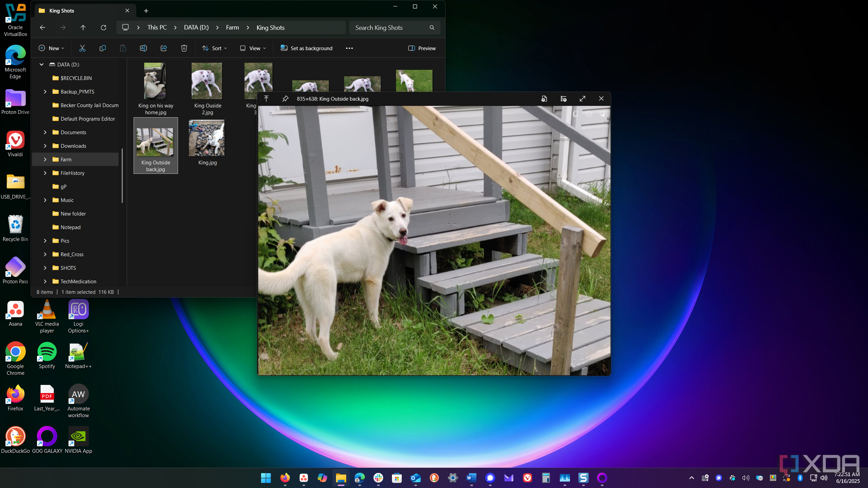The height and width of the screenshot is (488, 868).
Task: Open the Spotify desktop shortcut
Action: point(47,356)
